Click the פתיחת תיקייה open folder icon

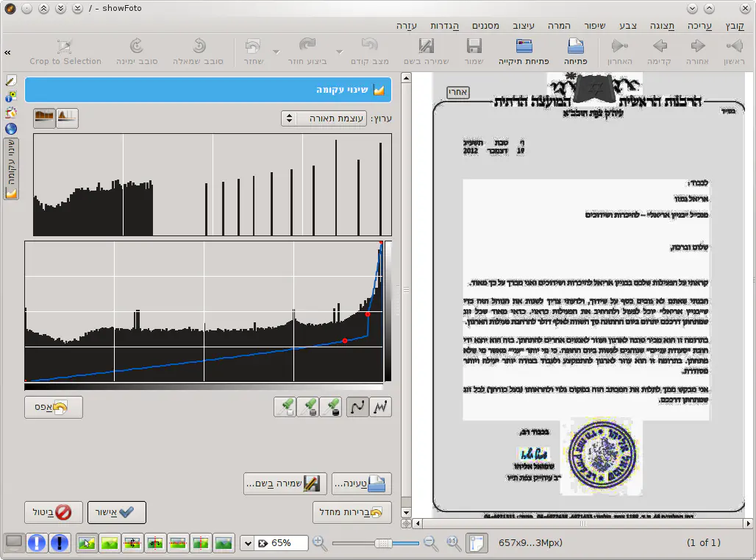point(524,52)
